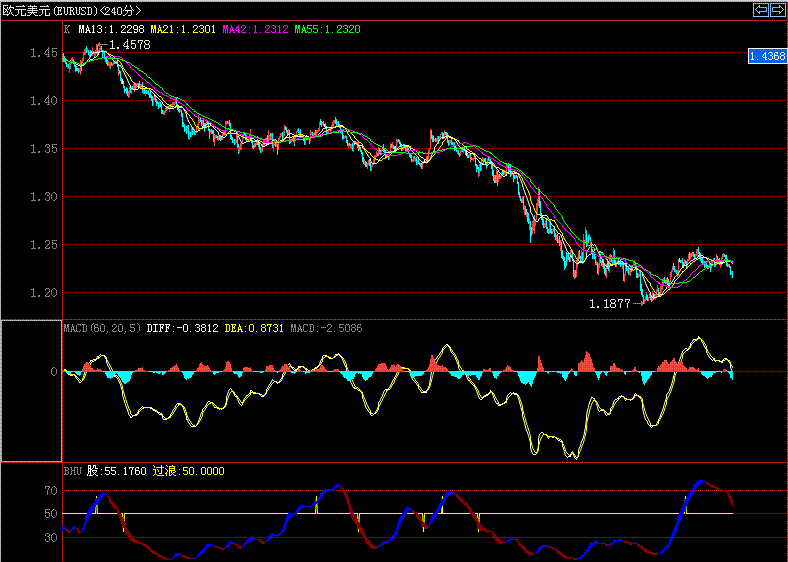Click the 70 level on BHU axis
Screen dimensions: 788x562
(50, 491)
